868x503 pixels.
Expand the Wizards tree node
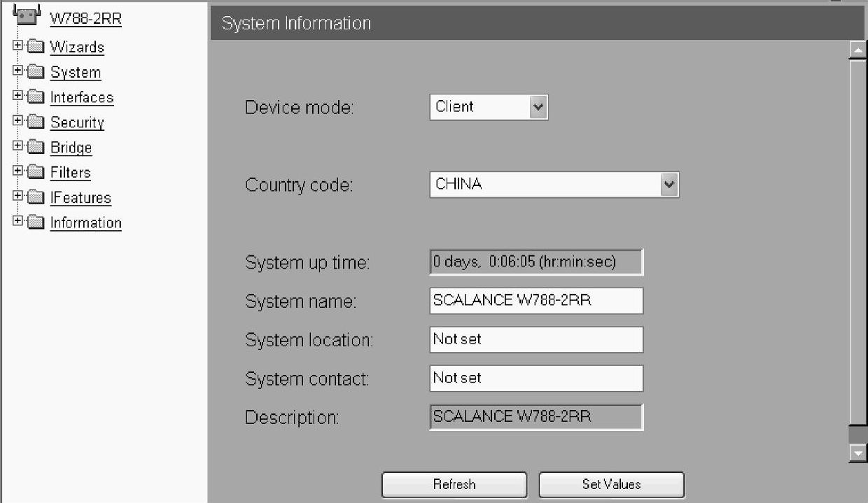[17, 47]
